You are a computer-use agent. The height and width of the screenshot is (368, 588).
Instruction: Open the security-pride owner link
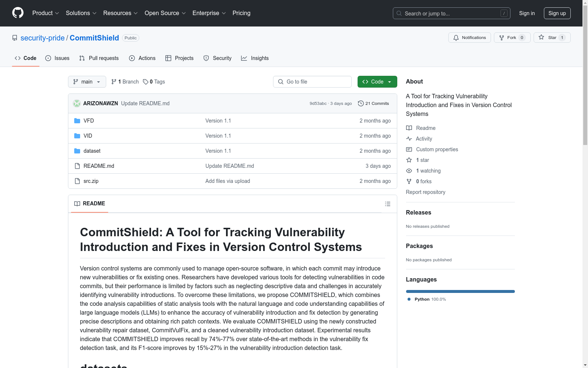(43, 38)
